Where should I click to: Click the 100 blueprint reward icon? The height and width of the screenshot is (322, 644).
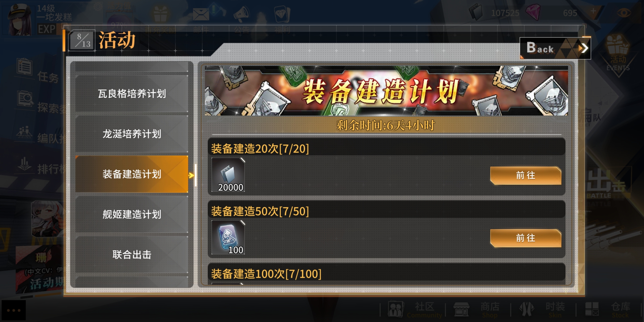click(228, 237)
